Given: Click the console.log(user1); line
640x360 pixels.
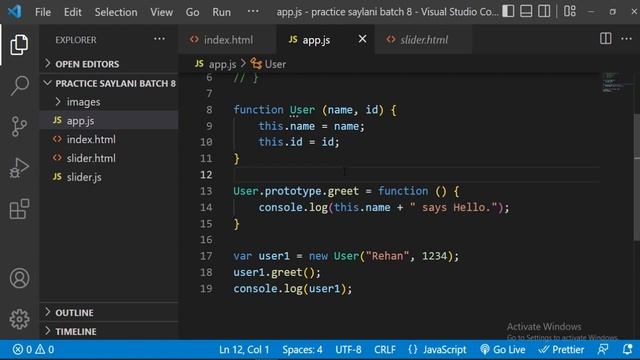Looking at the screenshot, I should [292, 289].
